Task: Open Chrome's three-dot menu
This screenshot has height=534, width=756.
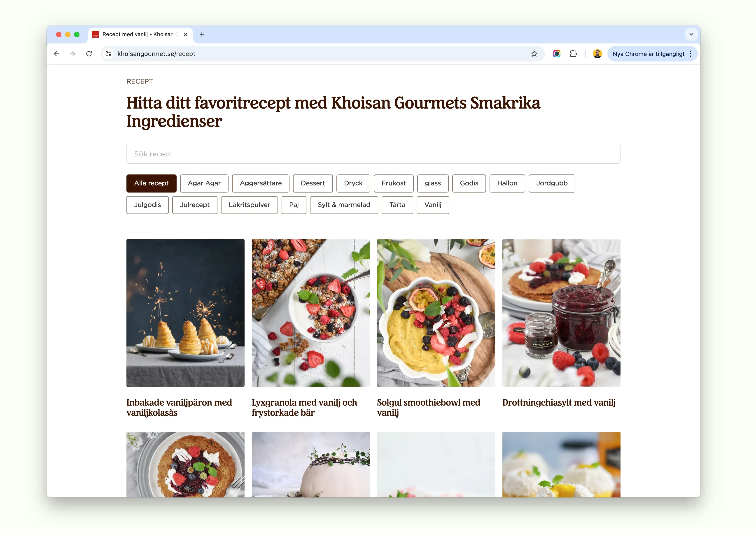Action: (690, 54)
